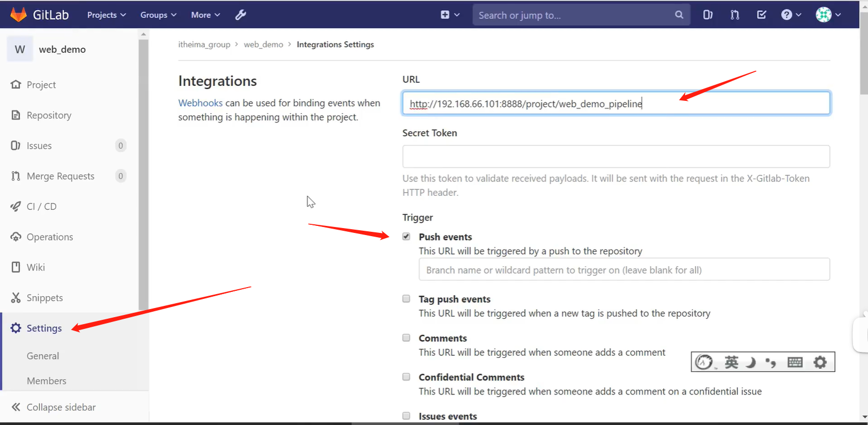Click the Settings gear icon in sidebar
Viewport: 868px width, 425px height.
(x=16, y=328)
